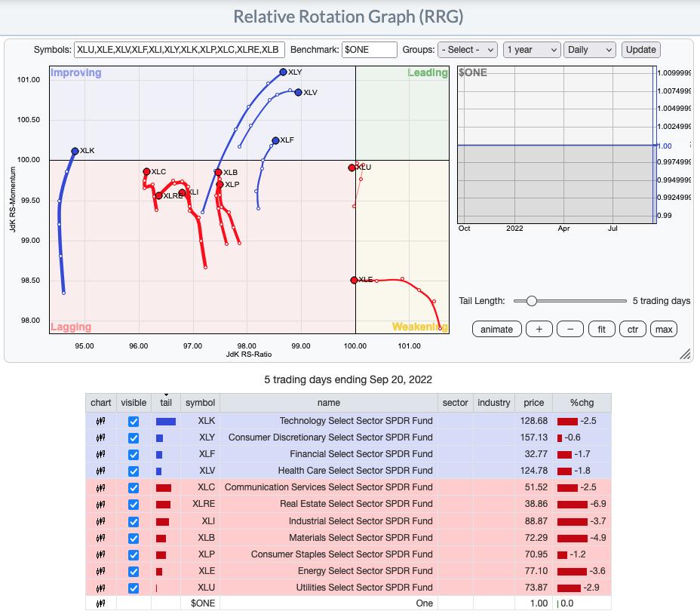Open the chart icon for XLRE
Screen dimensions: 700x614
(101, 504)
